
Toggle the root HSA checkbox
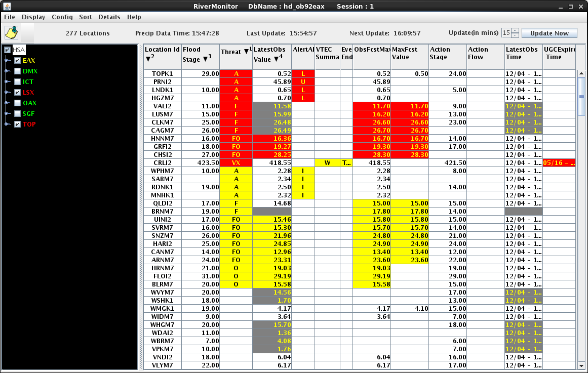tap(7, 50)
